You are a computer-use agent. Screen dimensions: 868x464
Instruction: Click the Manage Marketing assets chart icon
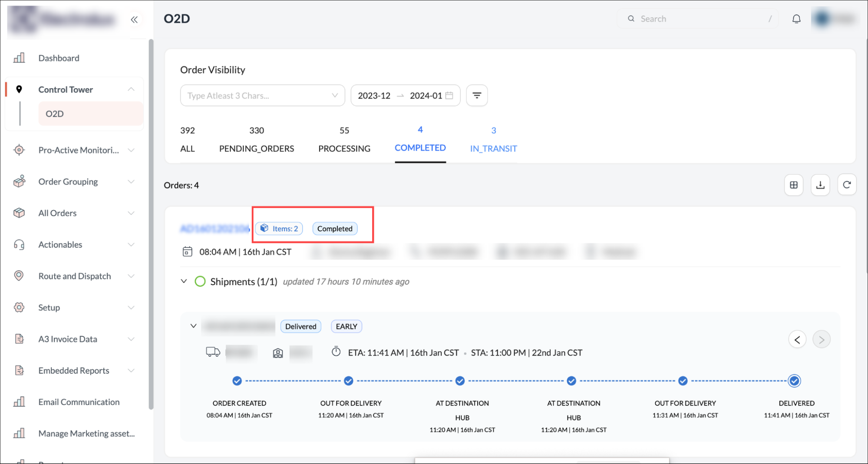click(19, 433)
